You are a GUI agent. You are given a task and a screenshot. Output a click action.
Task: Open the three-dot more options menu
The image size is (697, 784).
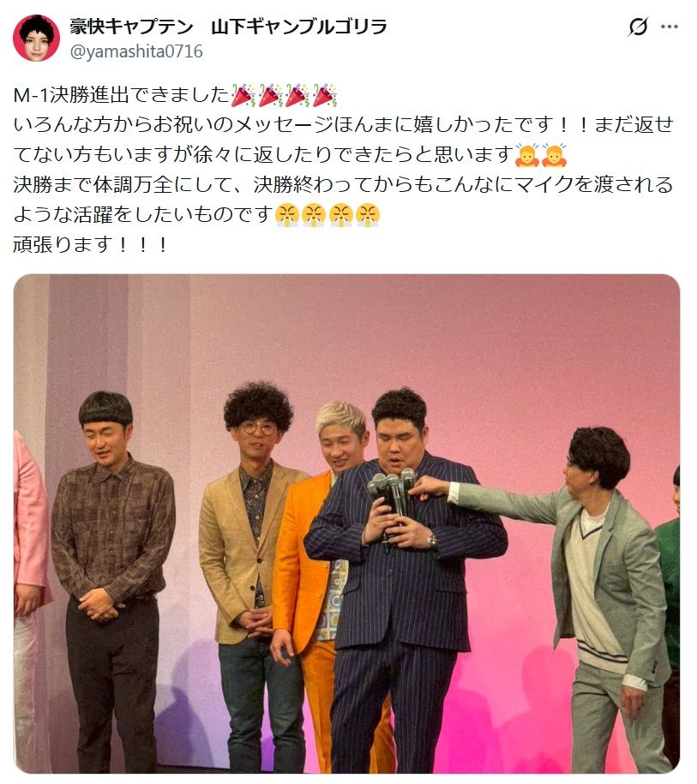[x=670, y=27]
